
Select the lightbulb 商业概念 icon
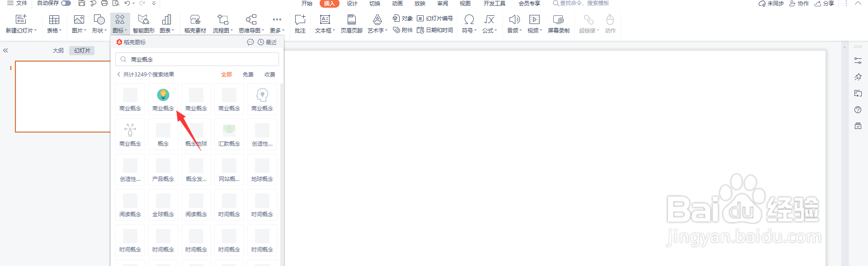[163, 99]
